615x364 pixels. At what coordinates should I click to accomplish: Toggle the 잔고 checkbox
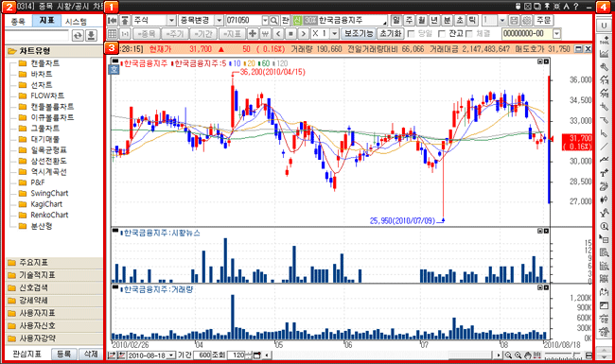tap(442, 34)
